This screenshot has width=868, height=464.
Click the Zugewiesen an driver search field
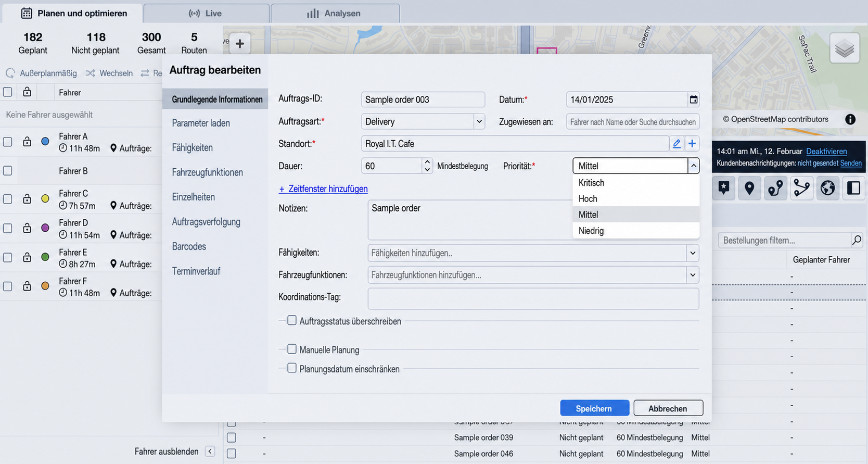pyautogui.click(x=633, y=122)
